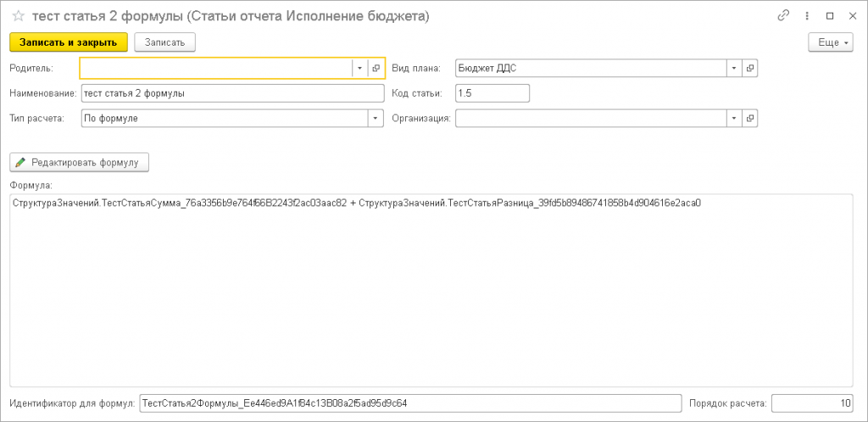Select the Порядок расчета field
This screenshot has width=868, height=422.
(x=812, y=403)
